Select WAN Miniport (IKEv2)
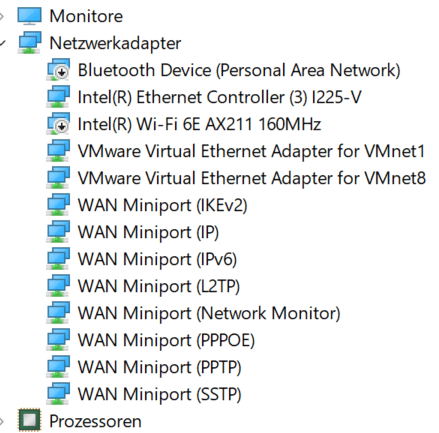Screen dimensions: 439x433 click(162, 205)
